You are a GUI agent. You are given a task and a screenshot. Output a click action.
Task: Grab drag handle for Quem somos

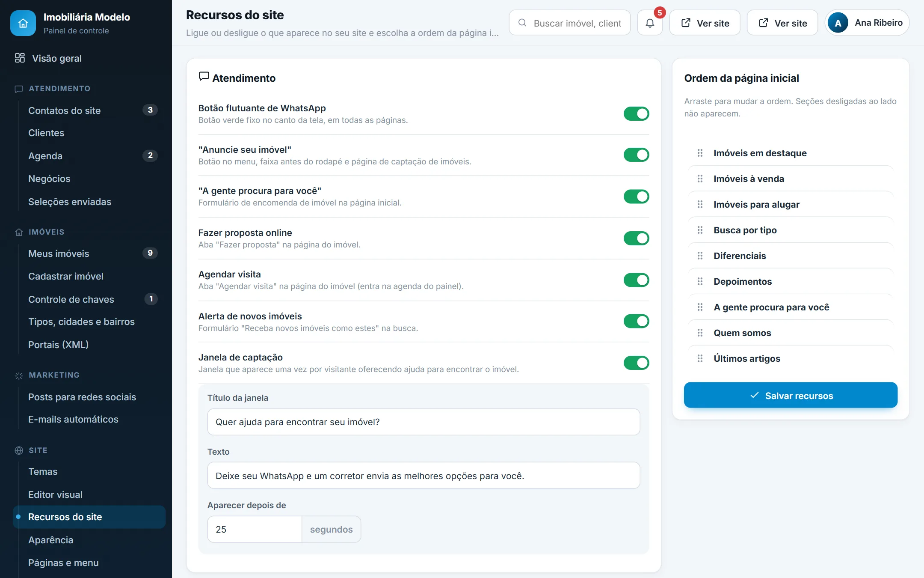[x=700, y=333]
